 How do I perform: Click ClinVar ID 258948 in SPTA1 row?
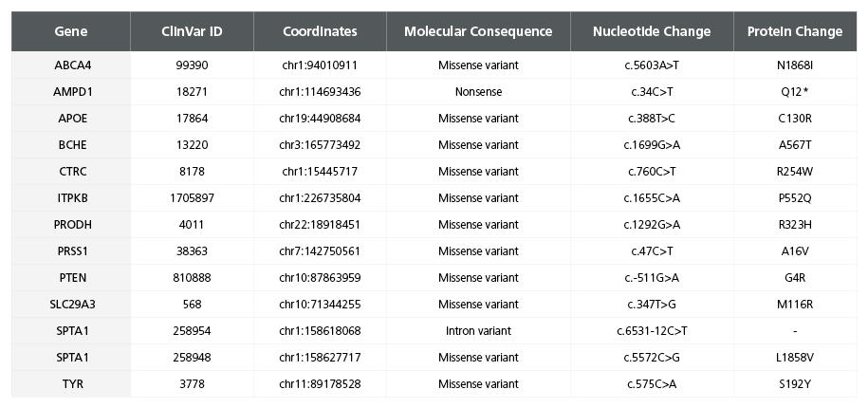coord(192,358)
